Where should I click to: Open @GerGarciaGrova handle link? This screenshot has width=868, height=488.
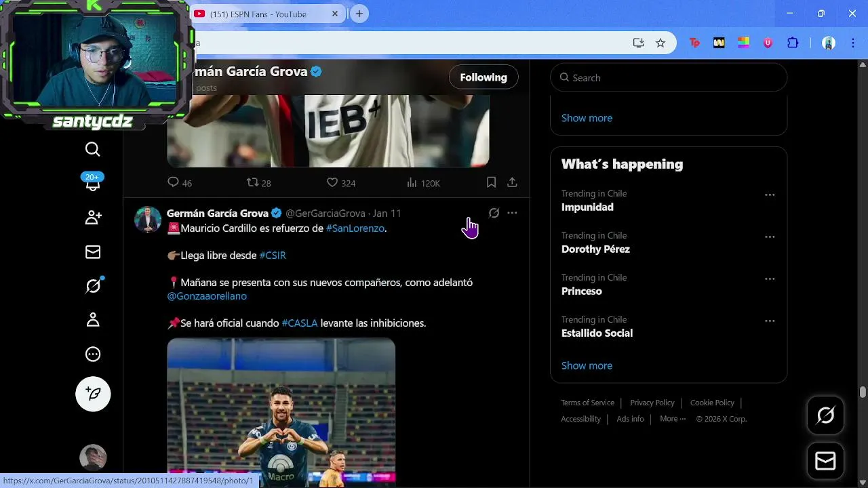point(325,213)
